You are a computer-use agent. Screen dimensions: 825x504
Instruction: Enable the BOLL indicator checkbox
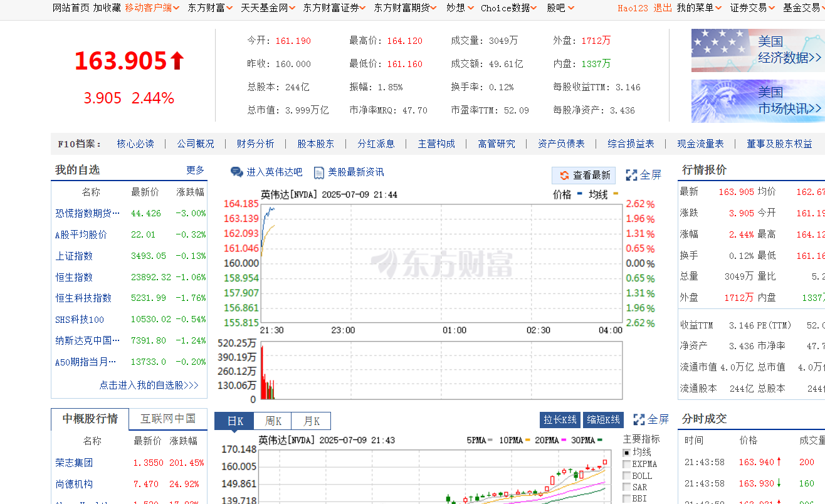pyautogui.click(x=626, y=476)
